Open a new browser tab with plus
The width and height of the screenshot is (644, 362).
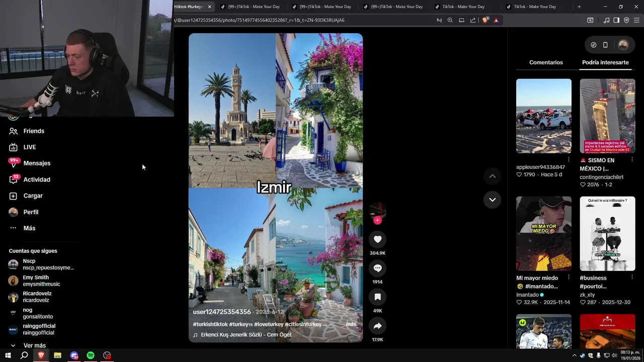(x=579, y=7)
